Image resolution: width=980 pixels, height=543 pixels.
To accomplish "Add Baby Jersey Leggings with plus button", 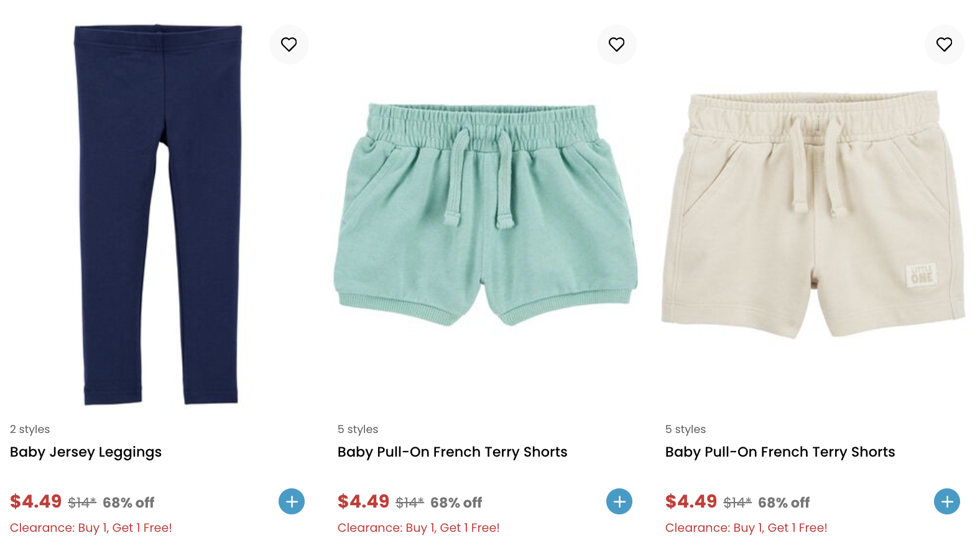I will point(292,501).
